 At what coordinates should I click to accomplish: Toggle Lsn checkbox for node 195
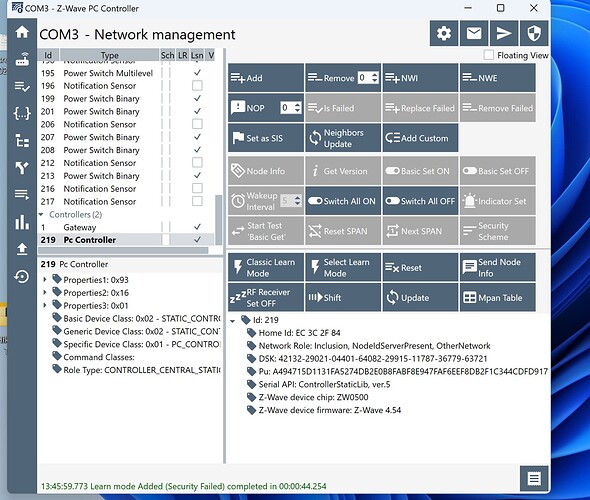(x=197, y=73)
